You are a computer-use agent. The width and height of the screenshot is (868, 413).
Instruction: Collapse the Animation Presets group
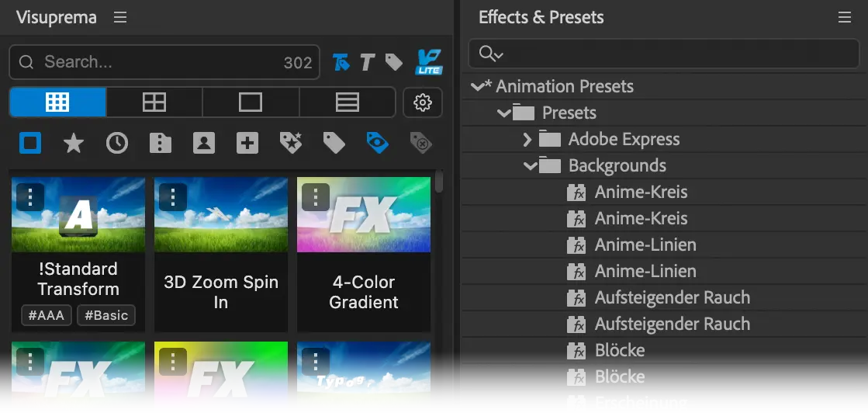click(477, 86)
